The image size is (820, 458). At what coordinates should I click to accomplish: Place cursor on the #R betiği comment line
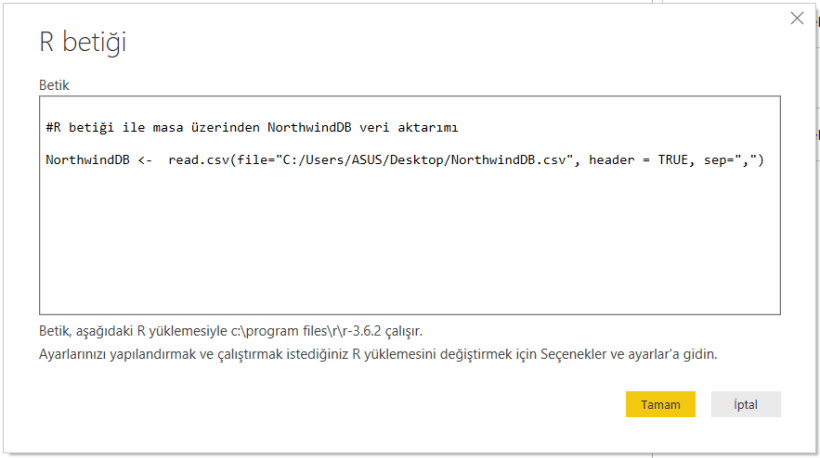(150, 128)
